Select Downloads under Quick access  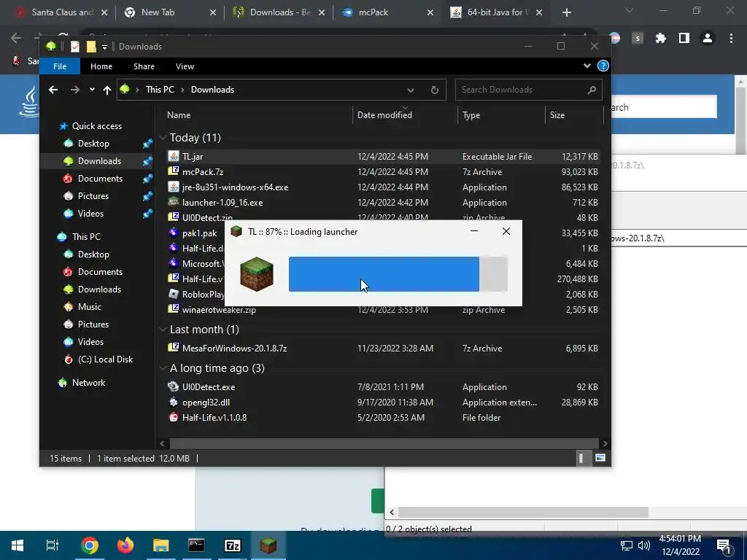99,161
